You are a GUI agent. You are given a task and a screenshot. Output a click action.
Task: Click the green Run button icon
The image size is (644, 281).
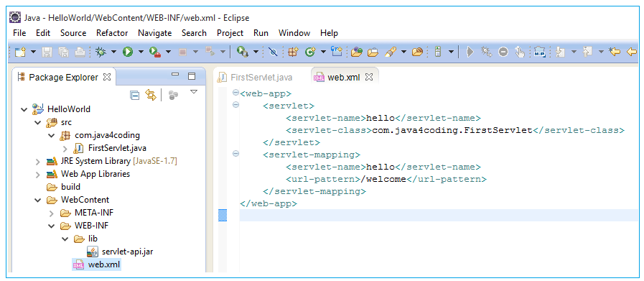point(128,52)
